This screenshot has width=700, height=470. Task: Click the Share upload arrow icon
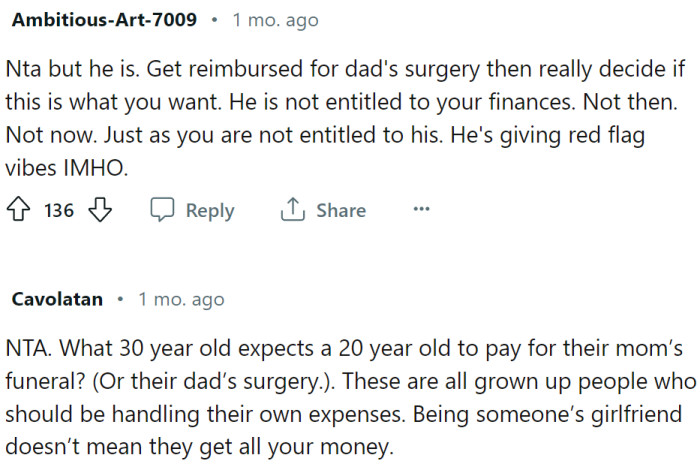[x=293, y=210]
